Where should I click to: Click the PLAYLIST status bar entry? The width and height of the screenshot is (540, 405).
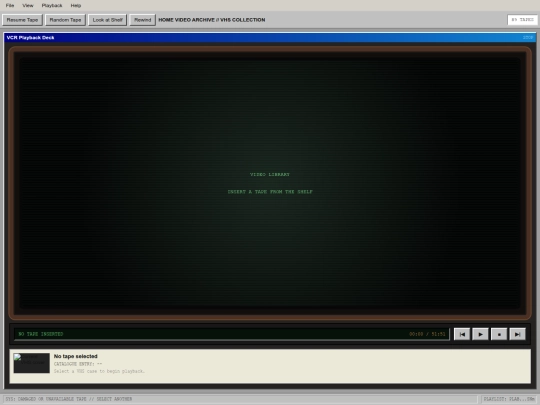[509, 399]
